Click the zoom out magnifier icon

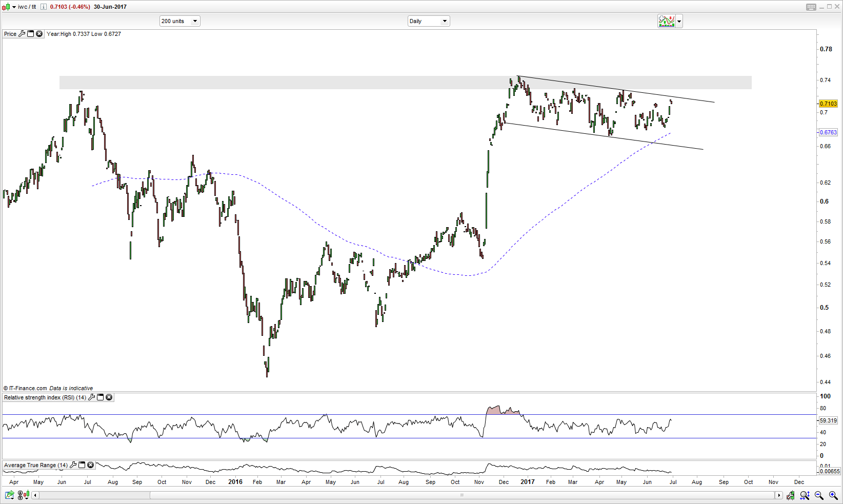pyautogui.click(x=819, y=495)
